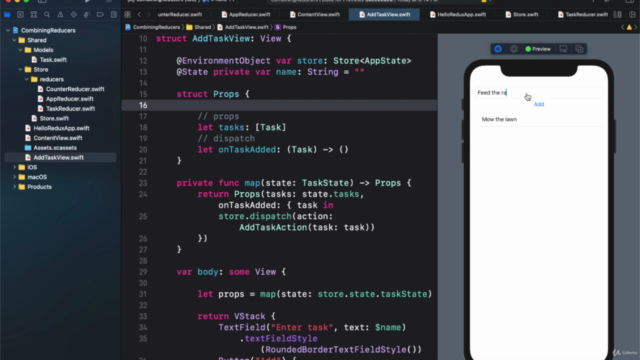Click the yellow warning indicator in jump bar
Screen dimensions: 640x360
(x=629, y=27)
